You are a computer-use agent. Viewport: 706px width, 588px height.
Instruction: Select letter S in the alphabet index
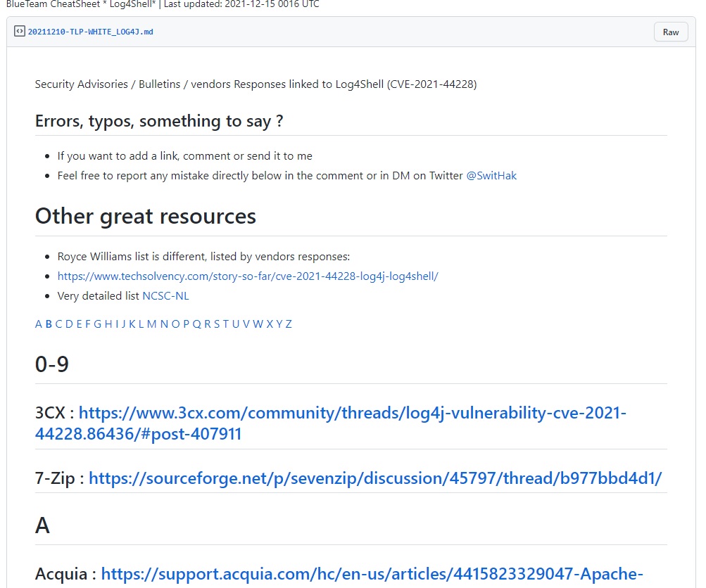tap(217, 324)
